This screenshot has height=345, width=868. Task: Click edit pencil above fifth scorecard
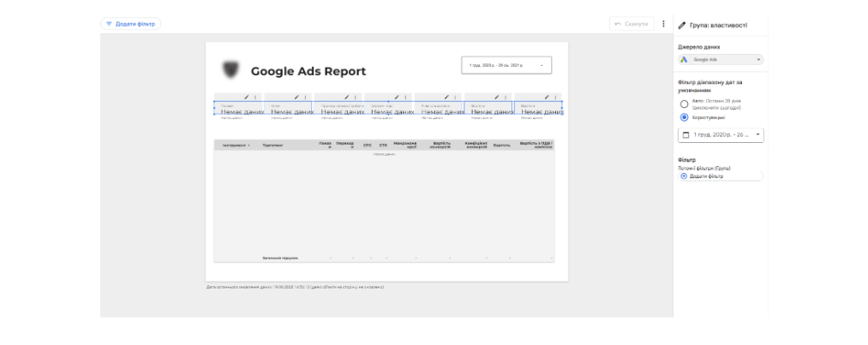446,98
